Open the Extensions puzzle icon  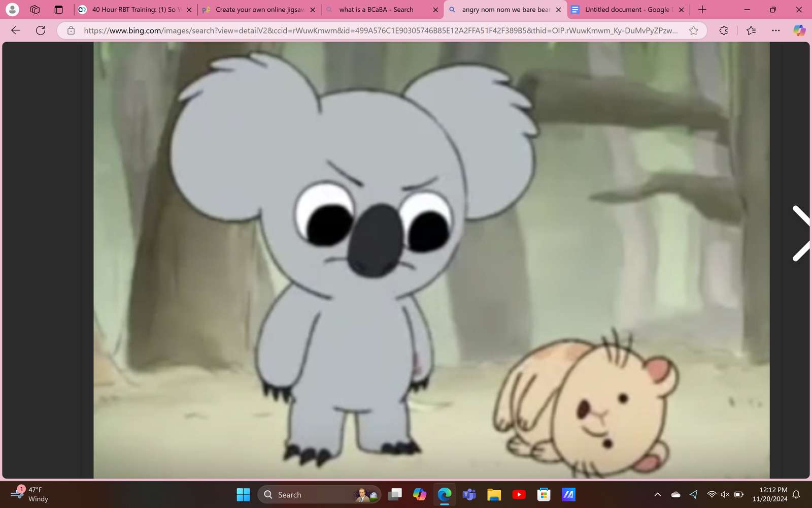(x=724, y=30)
